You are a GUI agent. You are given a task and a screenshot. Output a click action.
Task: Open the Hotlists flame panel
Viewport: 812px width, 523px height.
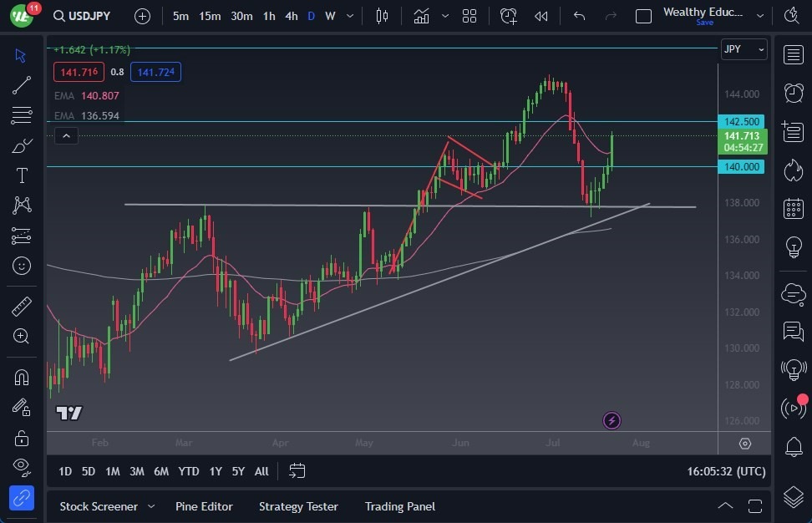tap(793, 170)
